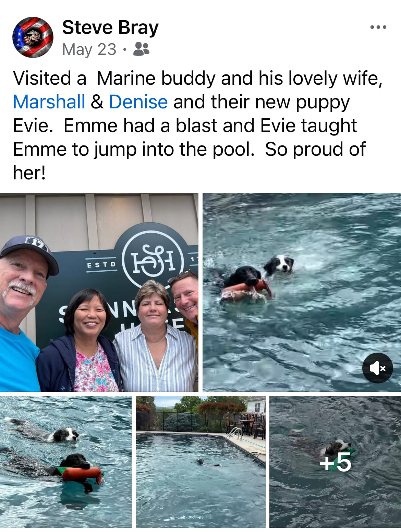Open Denise's tagged profile link

138,102
